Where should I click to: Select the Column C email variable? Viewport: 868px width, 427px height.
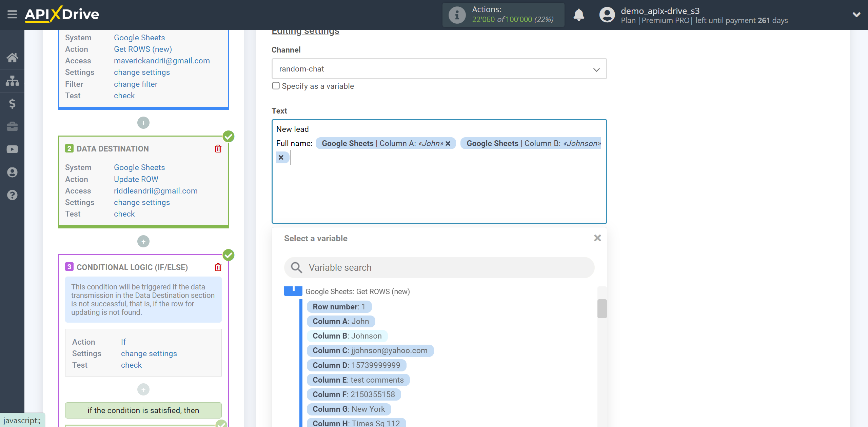pos(370,350)
